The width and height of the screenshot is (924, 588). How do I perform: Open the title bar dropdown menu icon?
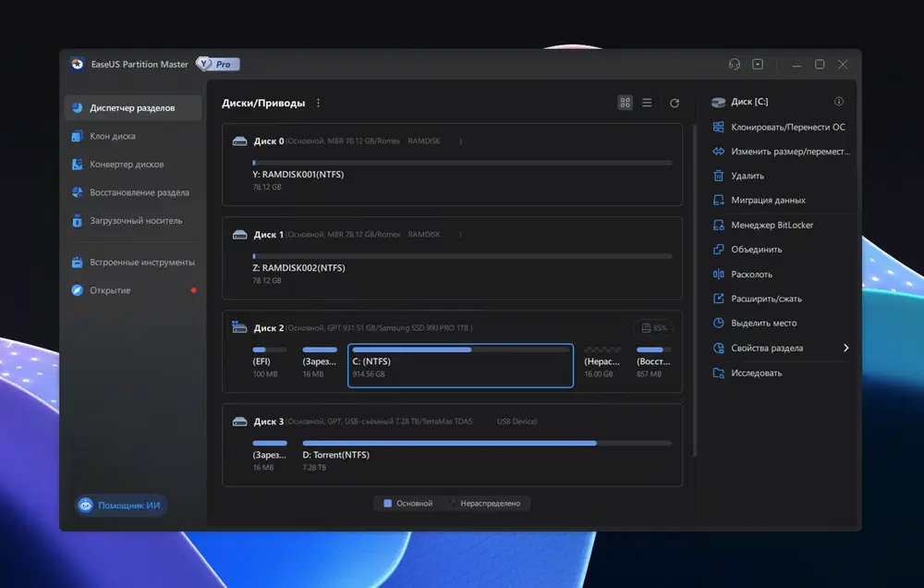click(x=758, y=65)
